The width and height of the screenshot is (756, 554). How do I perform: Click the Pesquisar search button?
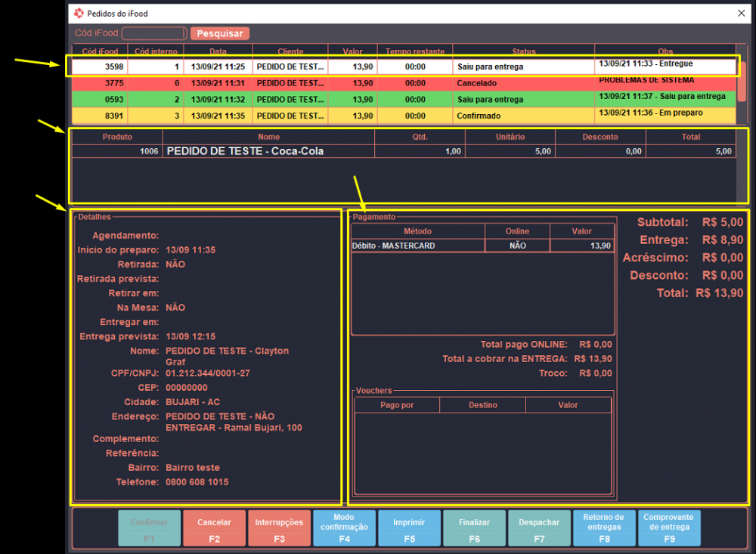219,33
